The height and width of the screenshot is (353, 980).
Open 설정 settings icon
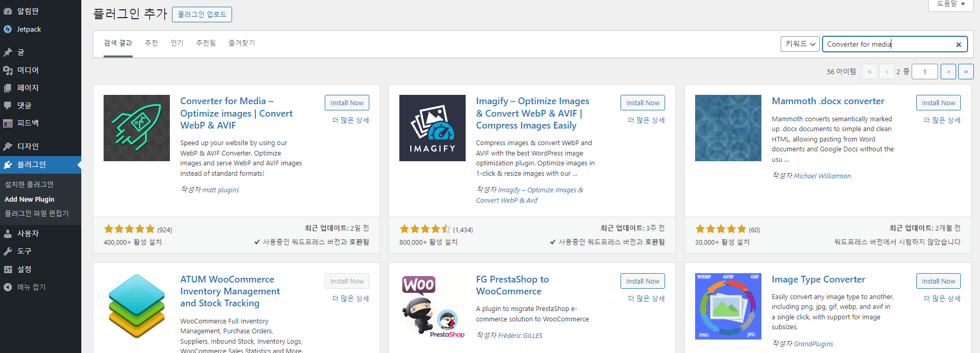[8, 269]
